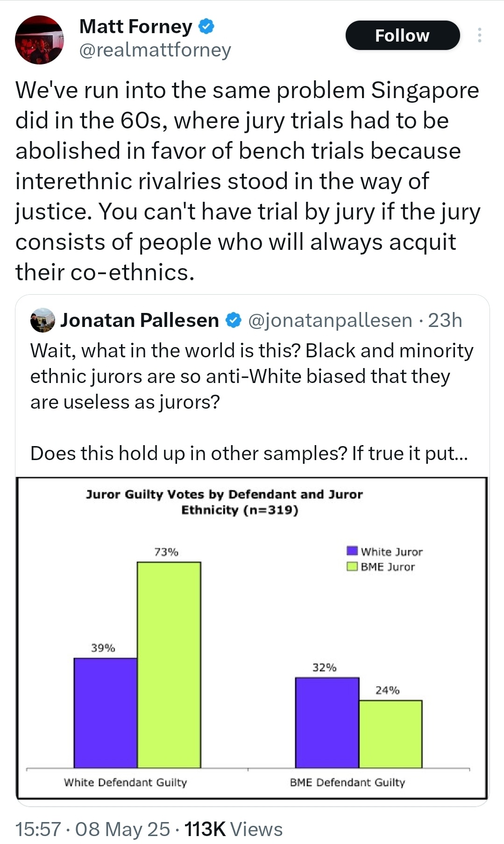Click the 73% green bar in chart
Viewport: 504px width, 844px height.
[x=169, y=665]
